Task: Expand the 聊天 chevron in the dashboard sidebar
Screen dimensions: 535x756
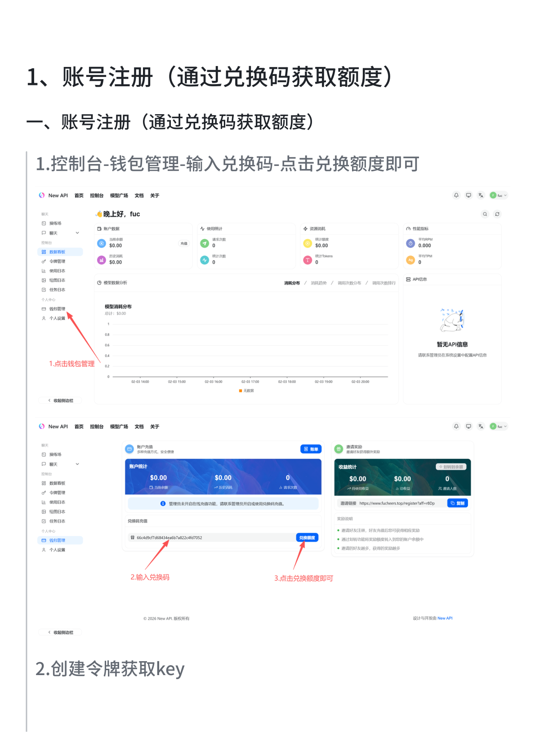Action: point(77,233)
